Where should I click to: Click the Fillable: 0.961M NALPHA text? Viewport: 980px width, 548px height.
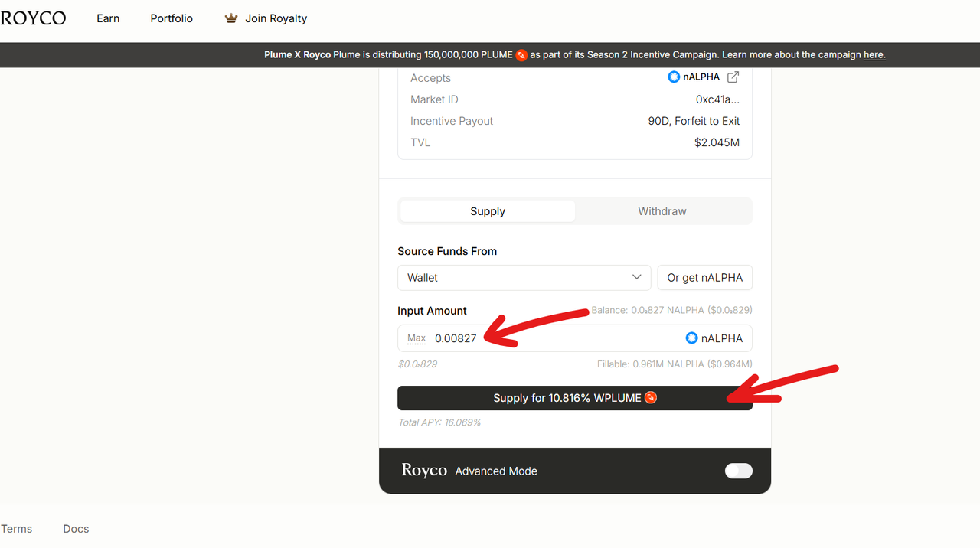[x=675, y=364]
